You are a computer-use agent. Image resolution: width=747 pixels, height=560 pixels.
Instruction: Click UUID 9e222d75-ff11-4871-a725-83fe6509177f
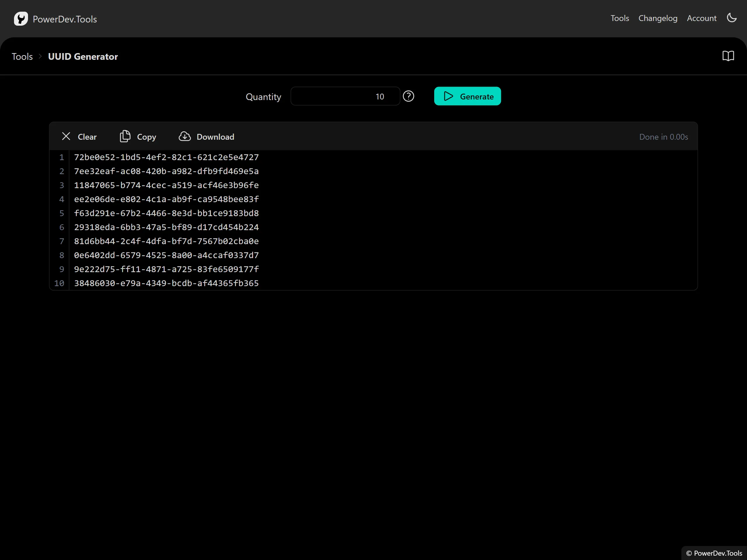point(167,269)
